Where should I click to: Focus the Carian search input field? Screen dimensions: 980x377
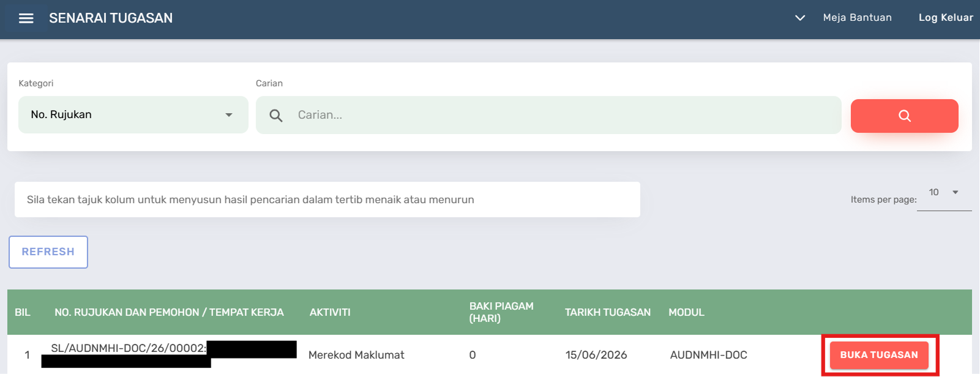click(x=548, y=115)
